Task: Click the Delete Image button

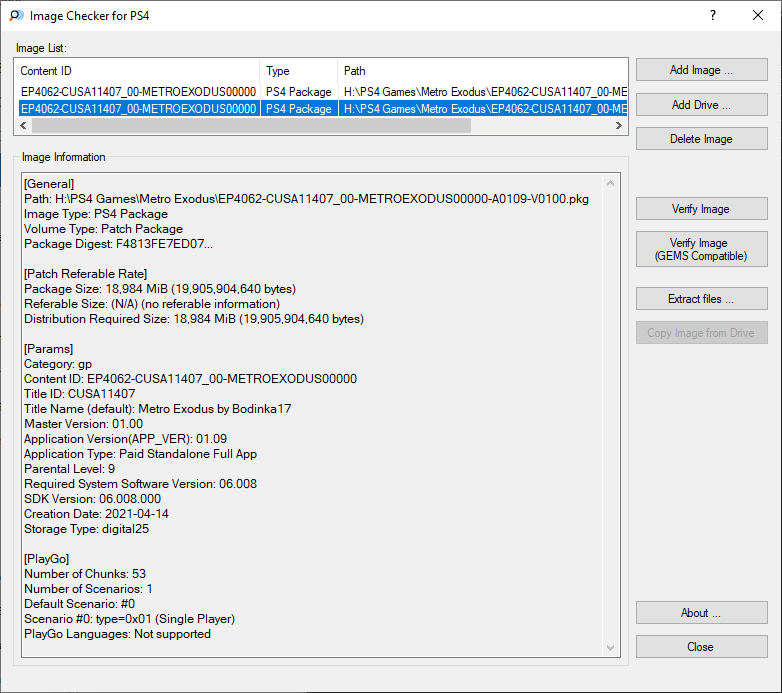Action: pos(701,139)
